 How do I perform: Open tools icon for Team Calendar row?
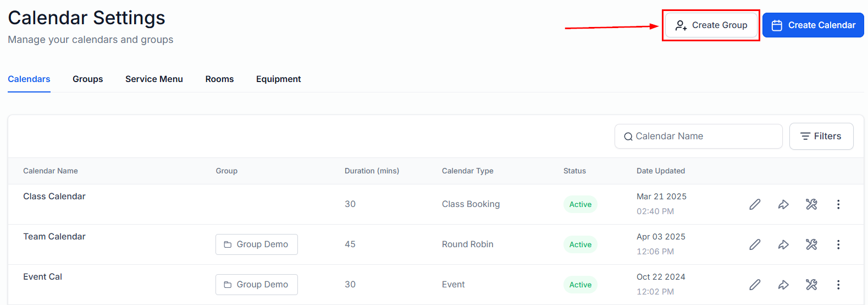tap(811, 244)
